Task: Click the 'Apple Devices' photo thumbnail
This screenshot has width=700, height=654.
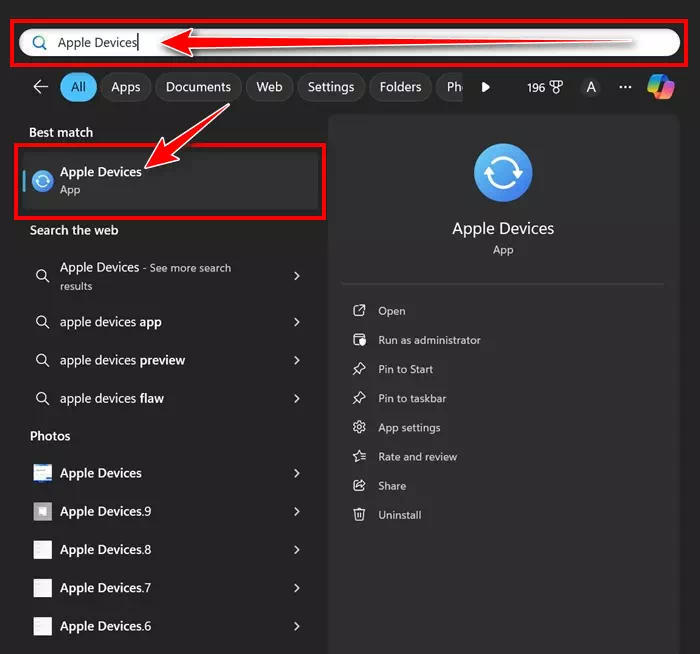Action: pos(43,473)
